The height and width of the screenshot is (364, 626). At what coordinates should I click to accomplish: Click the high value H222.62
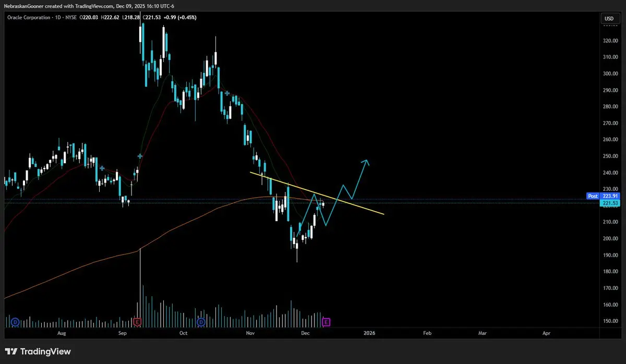coord(110,18)
